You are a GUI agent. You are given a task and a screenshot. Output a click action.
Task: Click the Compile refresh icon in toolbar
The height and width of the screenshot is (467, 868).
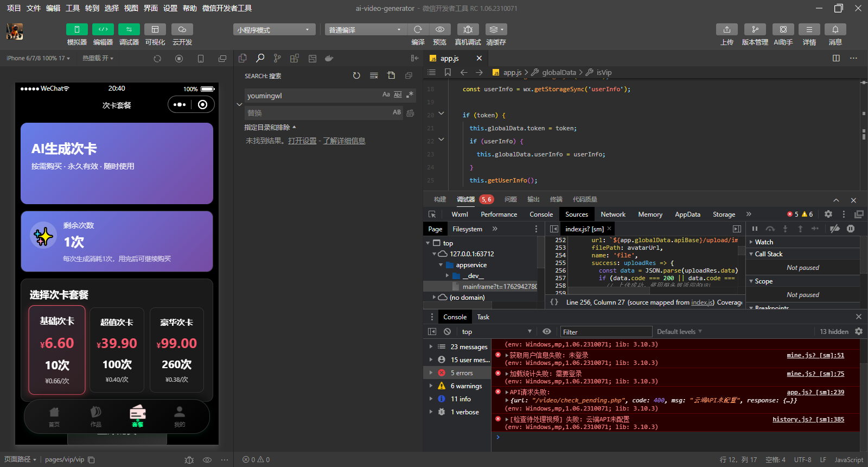coord(418,29)
